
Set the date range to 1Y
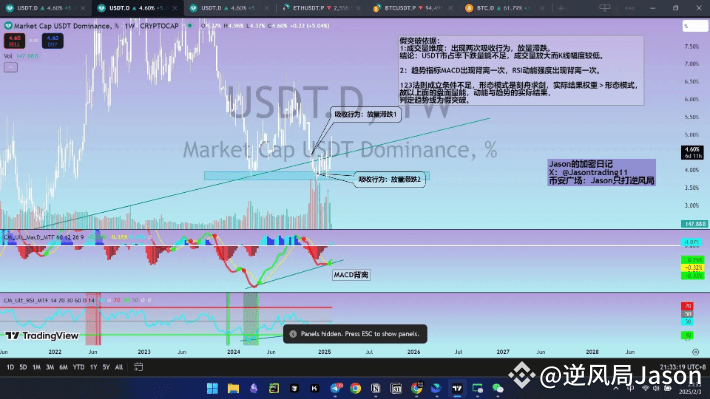[93, 367]
